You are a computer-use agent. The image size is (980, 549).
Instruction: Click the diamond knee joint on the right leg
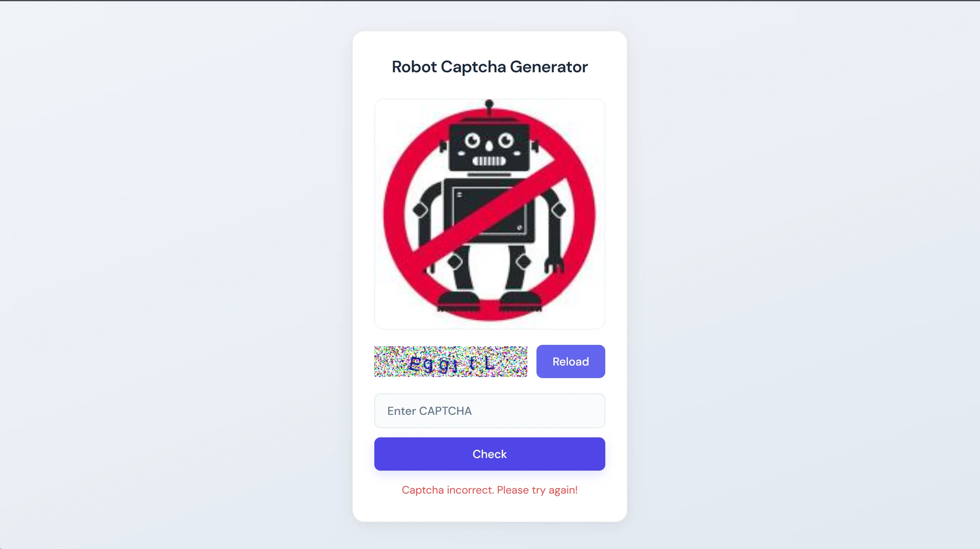click(523, 262)
